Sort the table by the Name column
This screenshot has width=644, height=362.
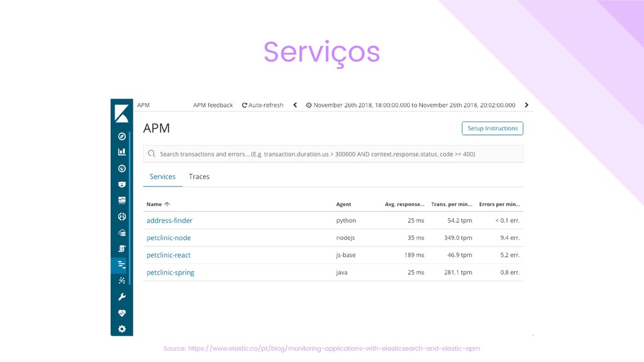(158, 204)
